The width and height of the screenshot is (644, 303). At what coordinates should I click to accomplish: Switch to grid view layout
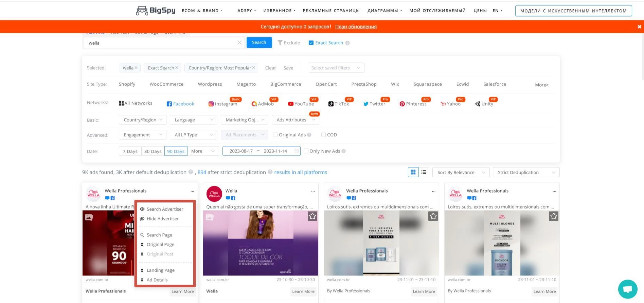click(413, 172)
